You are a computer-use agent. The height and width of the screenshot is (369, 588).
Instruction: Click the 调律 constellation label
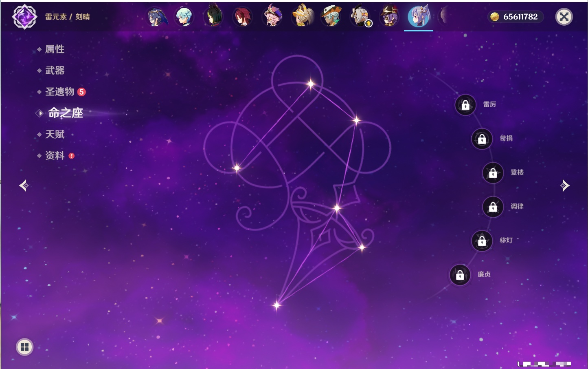pos(517,206)
